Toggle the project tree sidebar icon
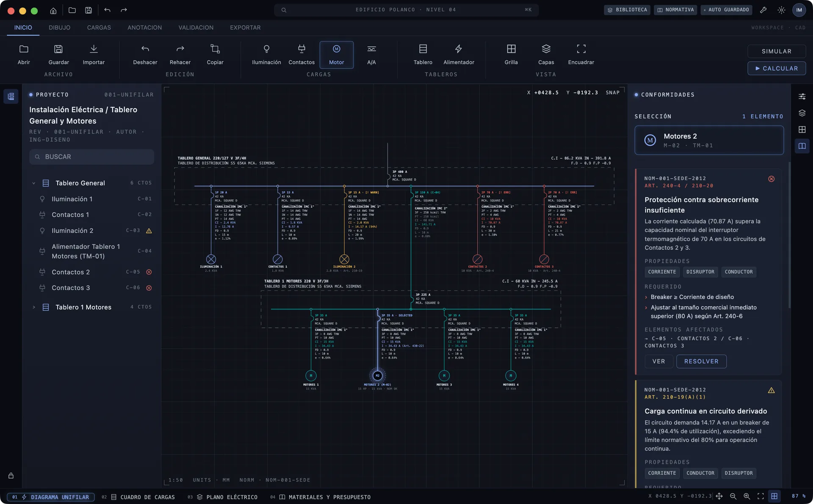This screenshot has height=504, width=813. [x=11, y=96]
